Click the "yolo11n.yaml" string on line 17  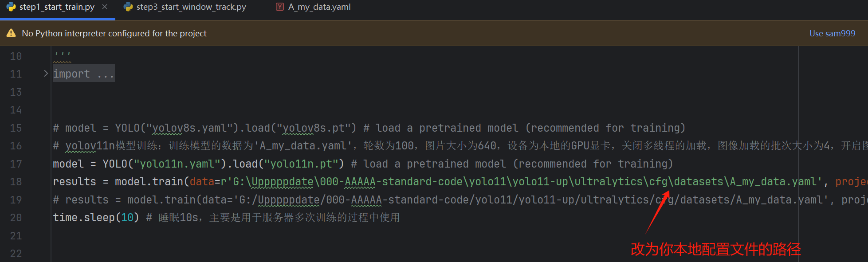pos(177,164)
